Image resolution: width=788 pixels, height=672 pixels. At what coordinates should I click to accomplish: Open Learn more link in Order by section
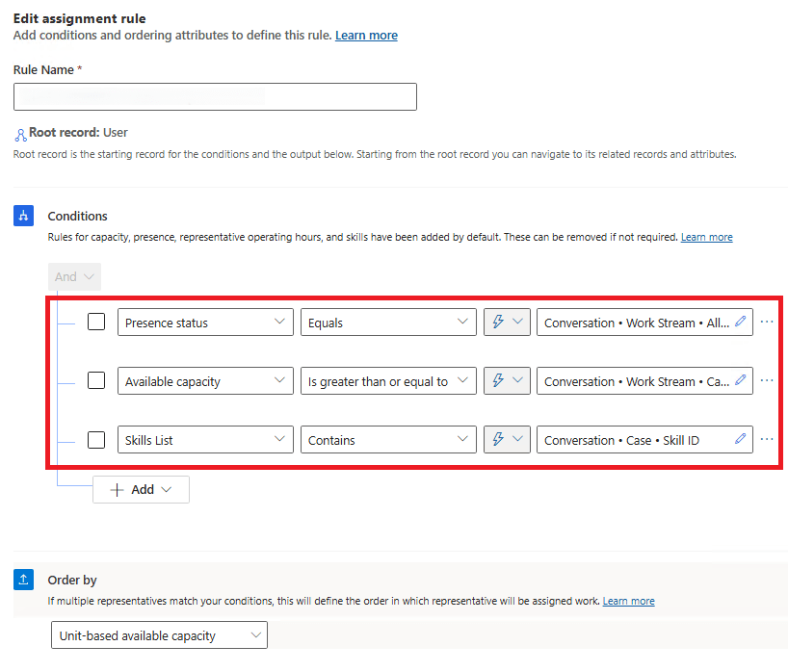pos(628,601)
